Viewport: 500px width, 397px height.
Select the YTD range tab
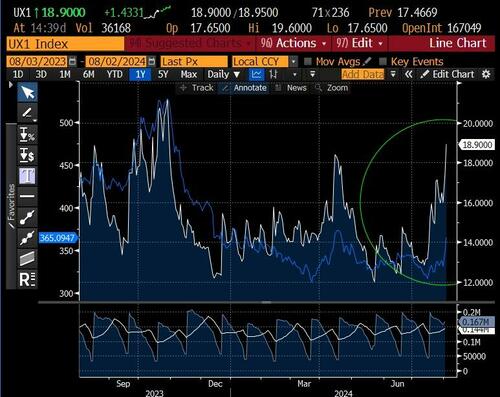tap(115, 74)
